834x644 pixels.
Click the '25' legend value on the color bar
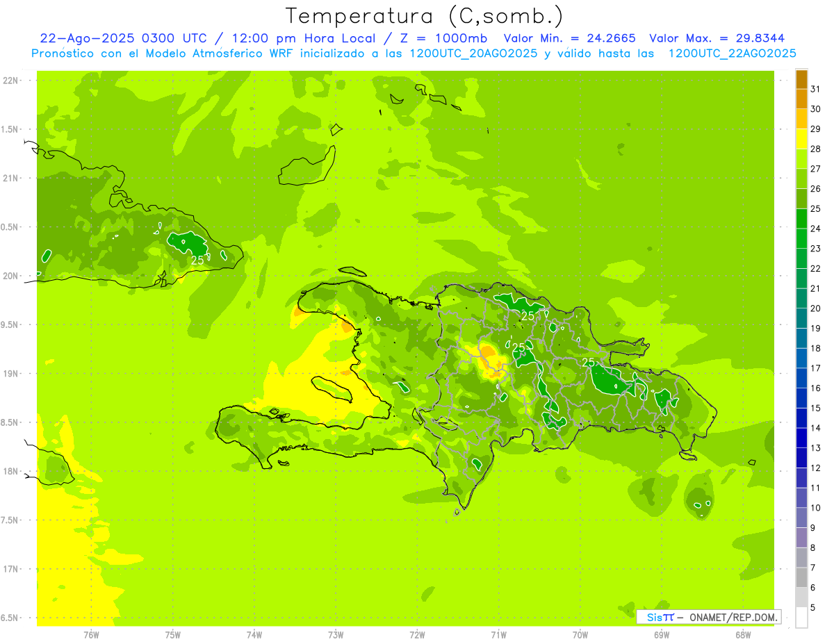click(x=816, y=209)
